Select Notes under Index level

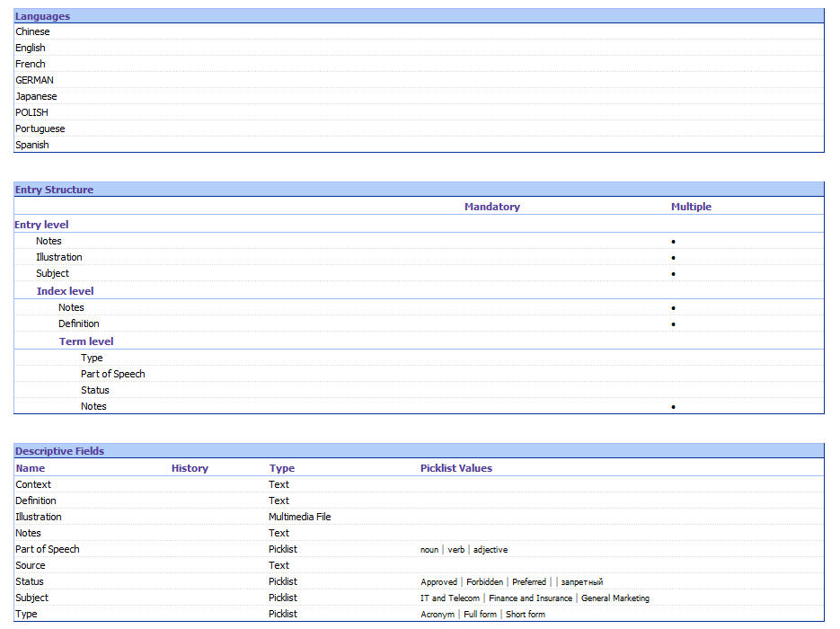click(71, 307)
